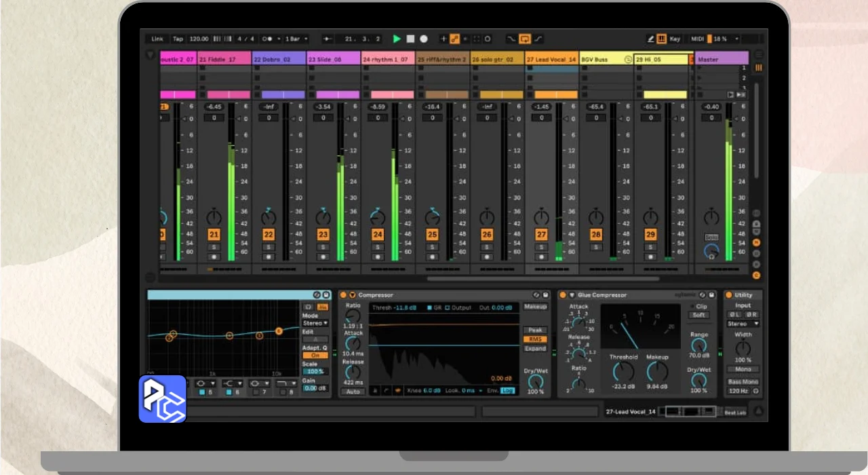Solo track 24 rhythm
Image resolution: width=868 pixels, height=475 pixels.
pos(378,247)
